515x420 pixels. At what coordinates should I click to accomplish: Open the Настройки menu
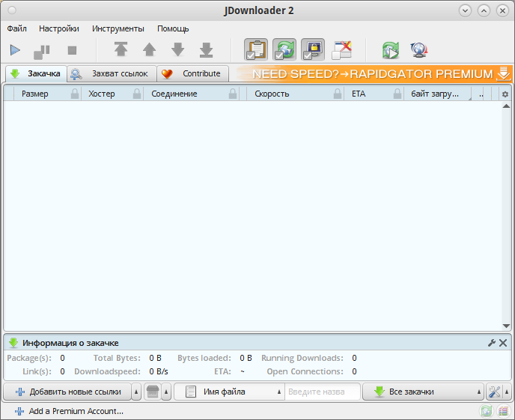(x=59, y=28)
